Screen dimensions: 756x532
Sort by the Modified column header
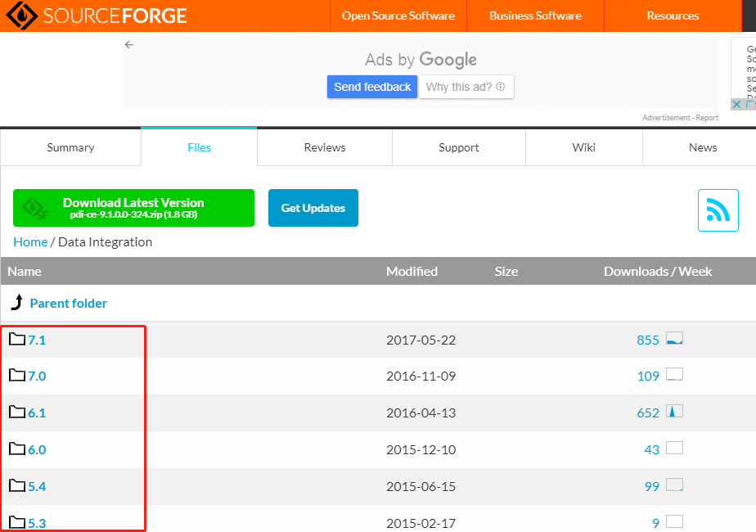(x=412, y=272)
